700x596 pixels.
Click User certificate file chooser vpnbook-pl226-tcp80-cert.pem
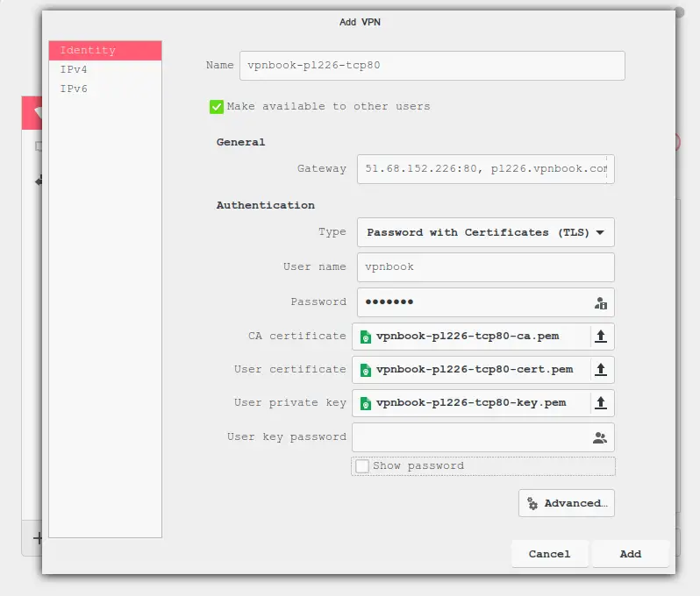click(x=471, y=370)
